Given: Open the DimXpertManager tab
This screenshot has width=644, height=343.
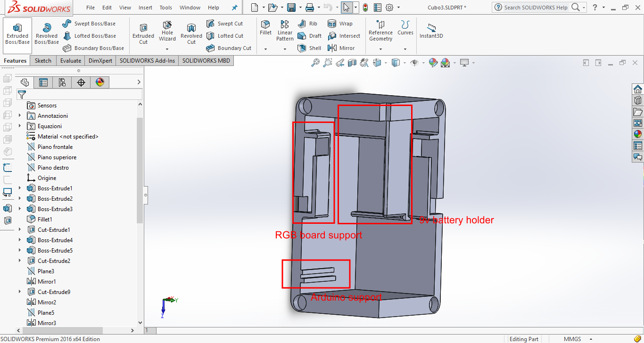Looking at the screenshot, I should [x=81, y=82].
